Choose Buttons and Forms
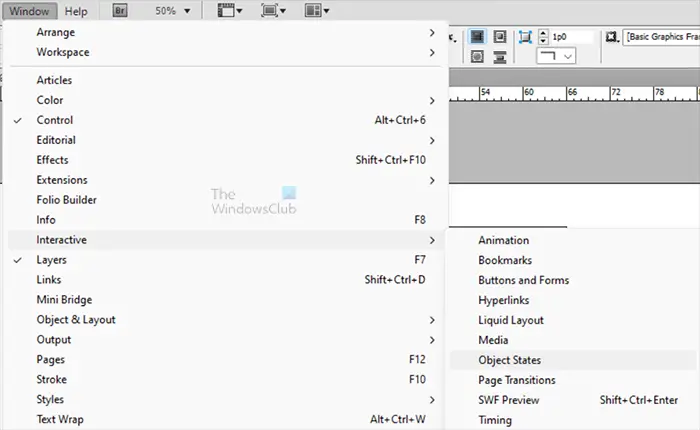700x430 pixels. (x=573, y=280)
